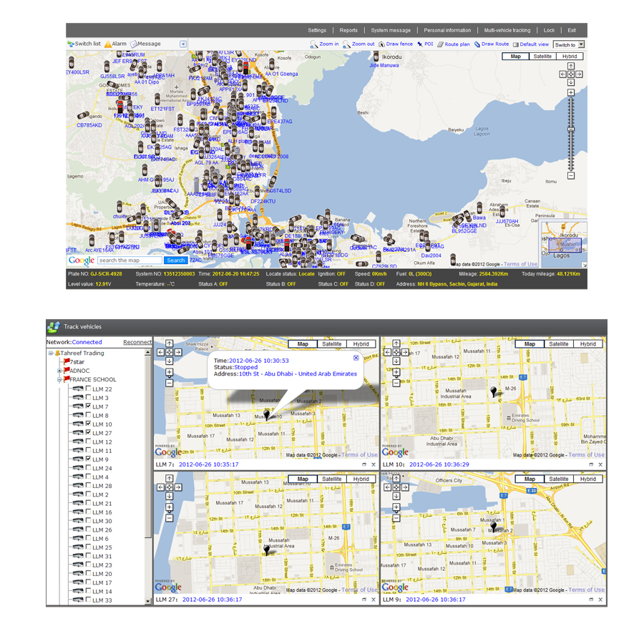Collapse the FRANCE SCHOOL tree node
The height and width of the screenshot is (644, 644).
[59, 379]
